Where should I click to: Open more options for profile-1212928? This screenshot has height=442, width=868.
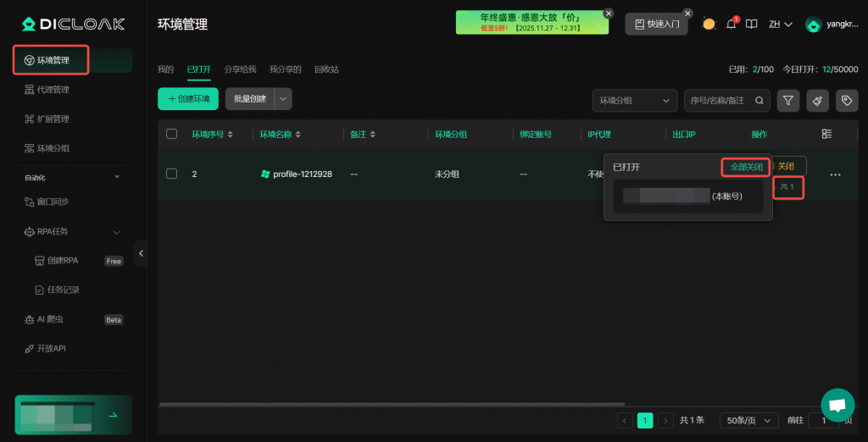point(835,174)
